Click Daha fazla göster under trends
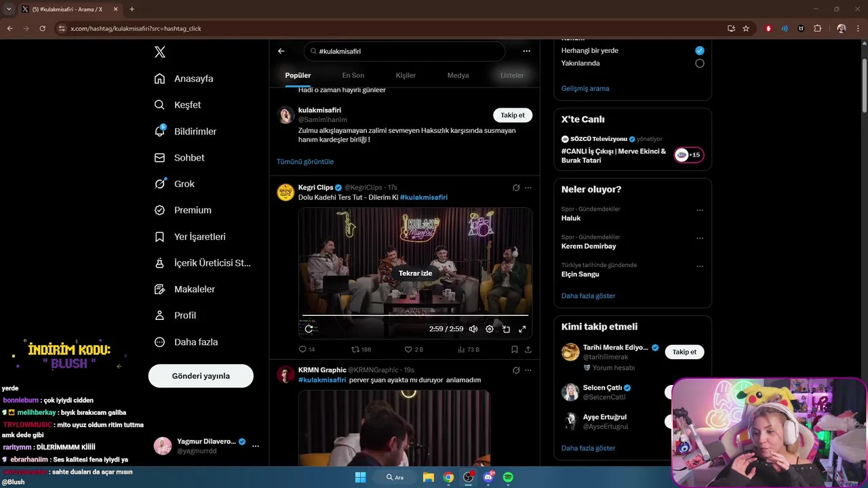 click(x=589, y=296)
